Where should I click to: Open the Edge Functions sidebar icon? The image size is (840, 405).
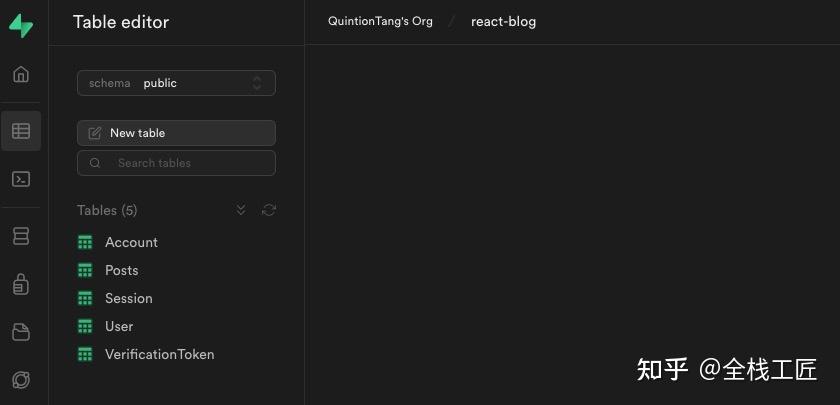[x=21, y=380]
